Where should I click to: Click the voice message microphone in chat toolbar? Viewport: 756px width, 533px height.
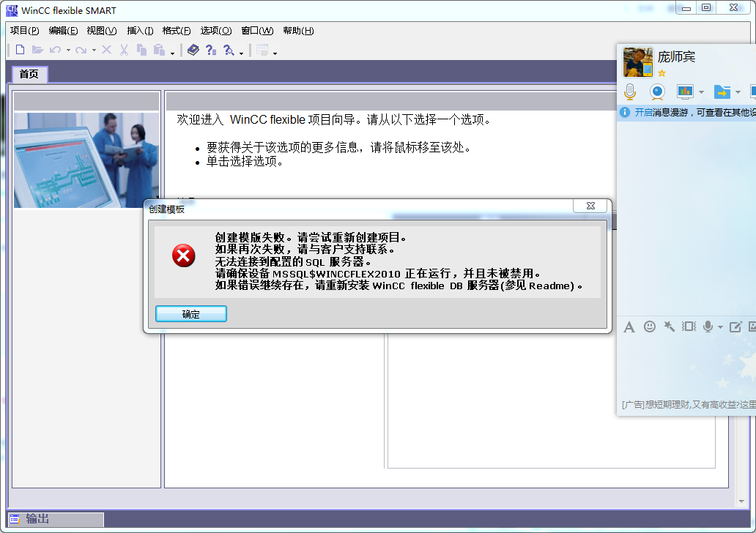click(x=708, y=327)
